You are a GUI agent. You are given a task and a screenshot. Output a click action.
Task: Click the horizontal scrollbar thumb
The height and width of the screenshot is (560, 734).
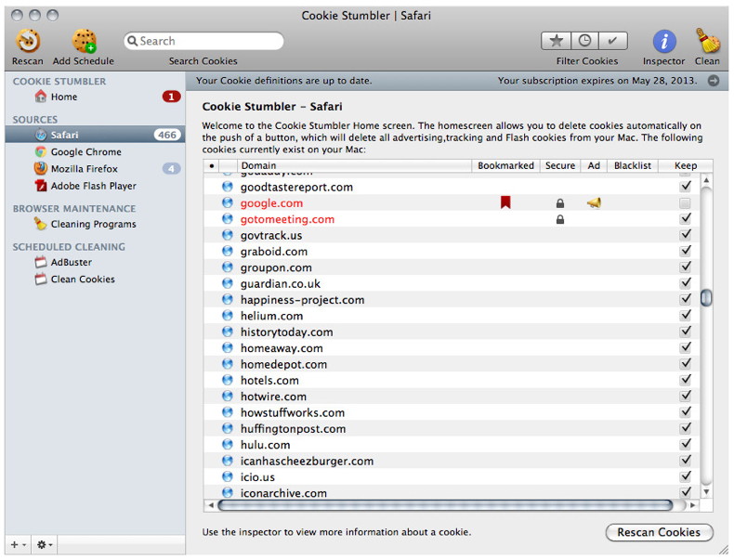(x=445, y=505)
